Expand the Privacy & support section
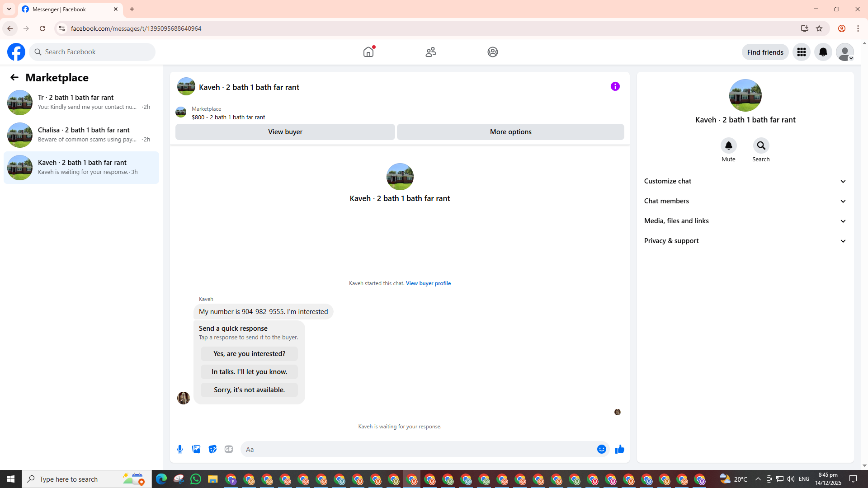 (745, 241)
